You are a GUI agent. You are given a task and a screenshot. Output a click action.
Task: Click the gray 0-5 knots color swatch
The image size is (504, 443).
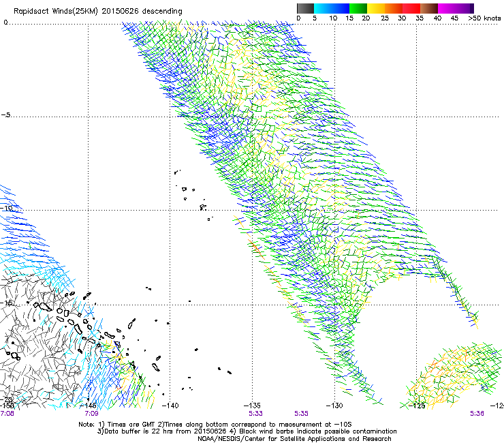coord(305,8)
